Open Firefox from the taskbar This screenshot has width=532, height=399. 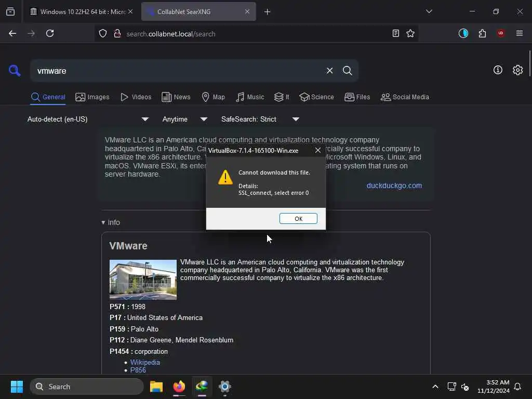coord(179,387)
